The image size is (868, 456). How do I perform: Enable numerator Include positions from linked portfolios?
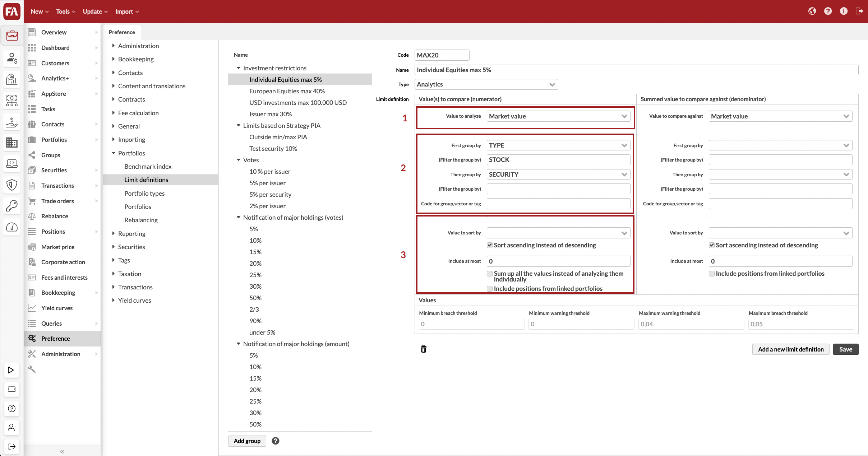(x=489, y=289)
